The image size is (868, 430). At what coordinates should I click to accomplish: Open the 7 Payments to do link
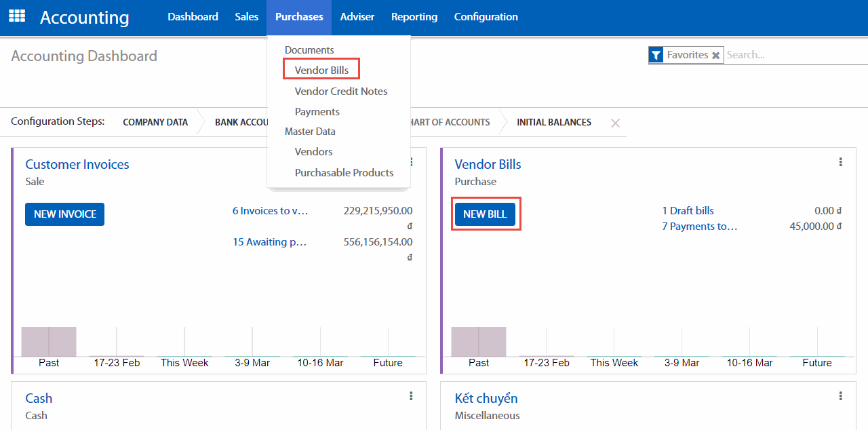tap(699, 227)
